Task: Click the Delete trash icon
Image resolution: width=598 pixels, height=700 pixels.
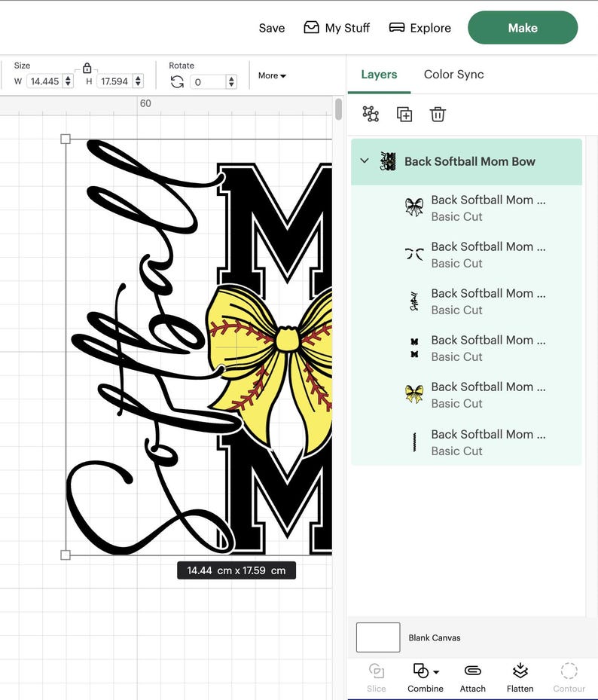Action: (x=438, y=115)
